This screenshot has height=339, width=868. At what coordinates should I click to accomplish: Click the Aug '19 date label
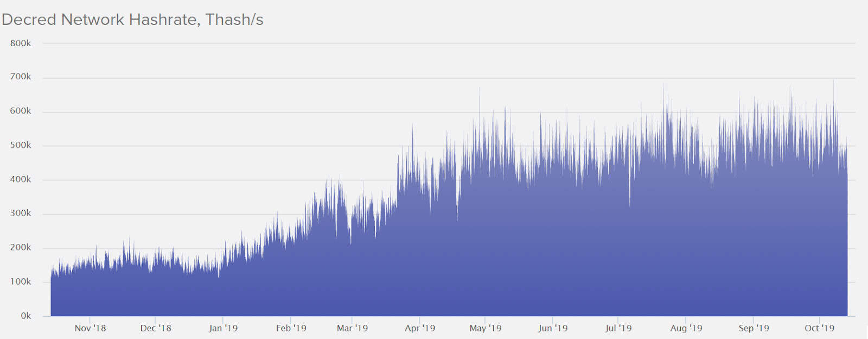point(686,328)
